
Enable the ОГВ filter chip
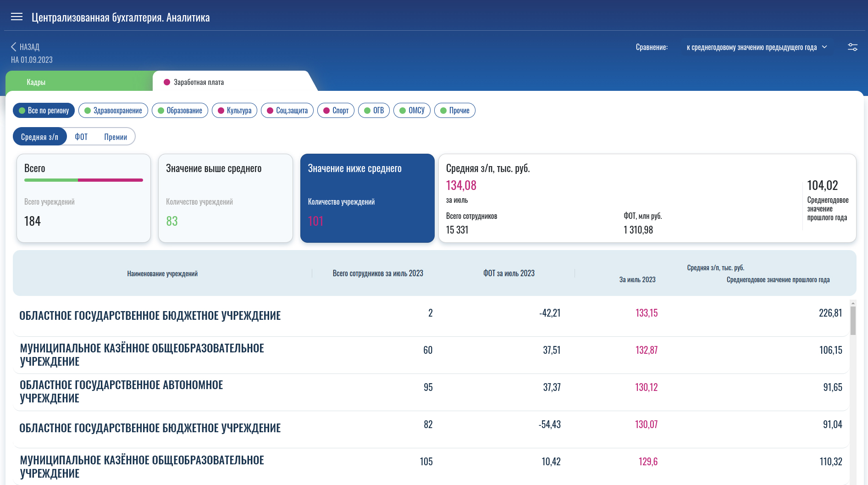(374, 111)
